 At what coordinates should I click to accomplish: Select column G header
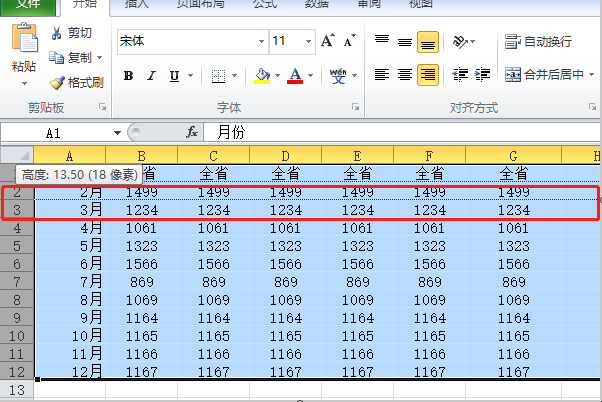tap(513, 156)
